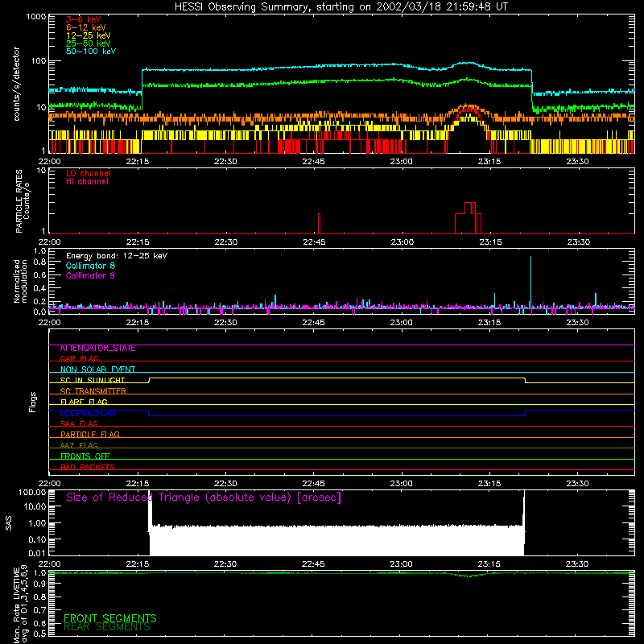Select the orange 6-12 keV legend entry
The image size is (644, 644).
coord(86,27)
